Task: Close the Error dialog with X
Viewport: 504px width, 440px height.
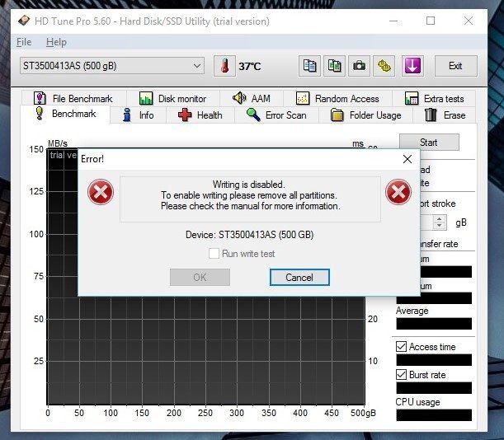Action: [407, 159]
